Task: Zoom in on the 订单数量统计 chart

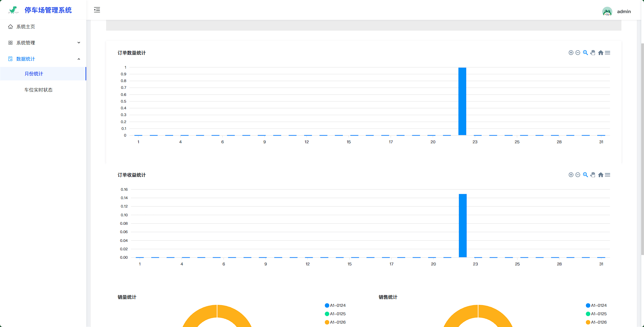Action: [x=571, y=53]
